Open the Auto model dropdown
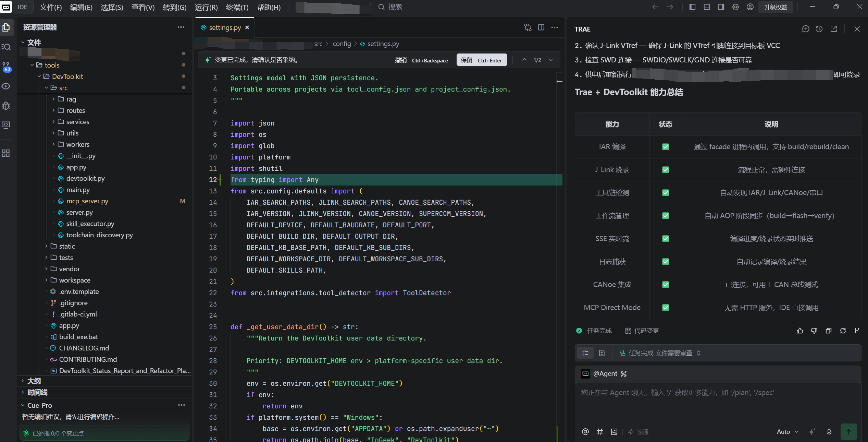 [x=787, y=432]
